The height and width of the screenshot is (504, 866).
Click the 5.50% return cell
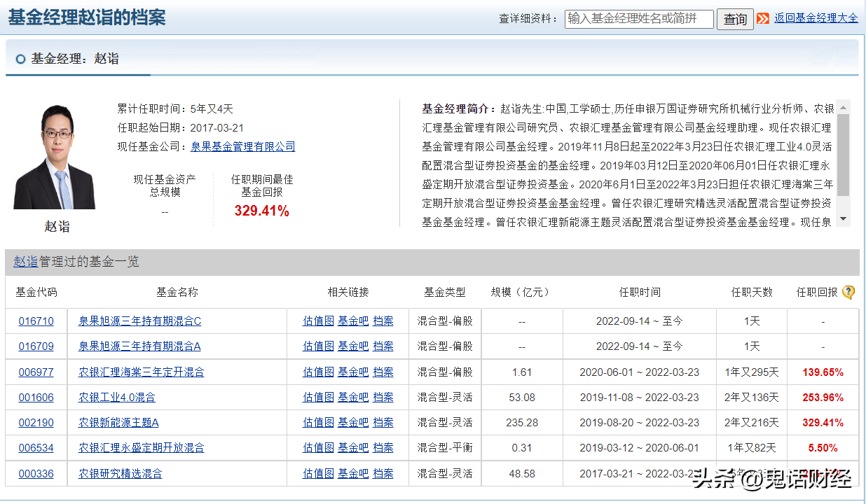(x=823, y=448)
